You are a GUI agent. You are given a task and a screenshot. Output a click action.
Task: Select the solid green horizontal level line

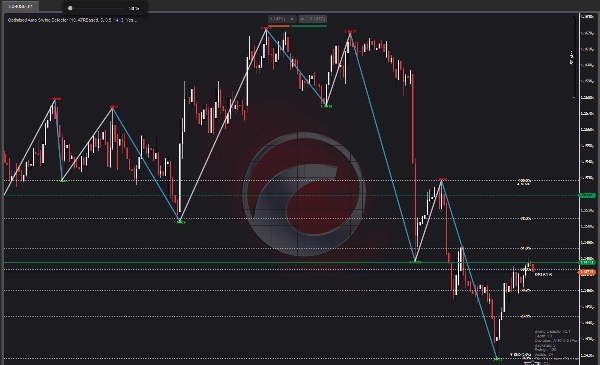pos(291,263)
